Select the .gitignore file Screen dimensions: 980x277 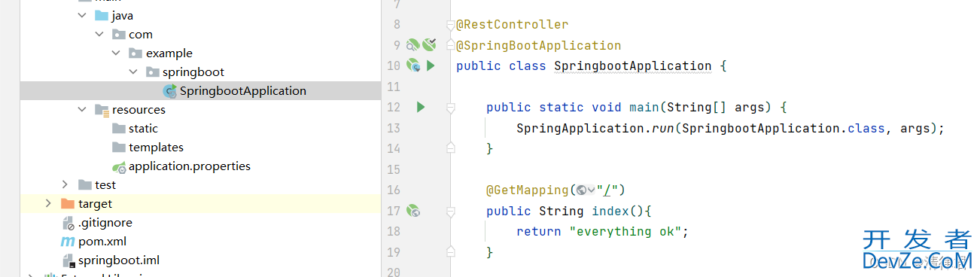pyautogui.click(x=96, y=222)
